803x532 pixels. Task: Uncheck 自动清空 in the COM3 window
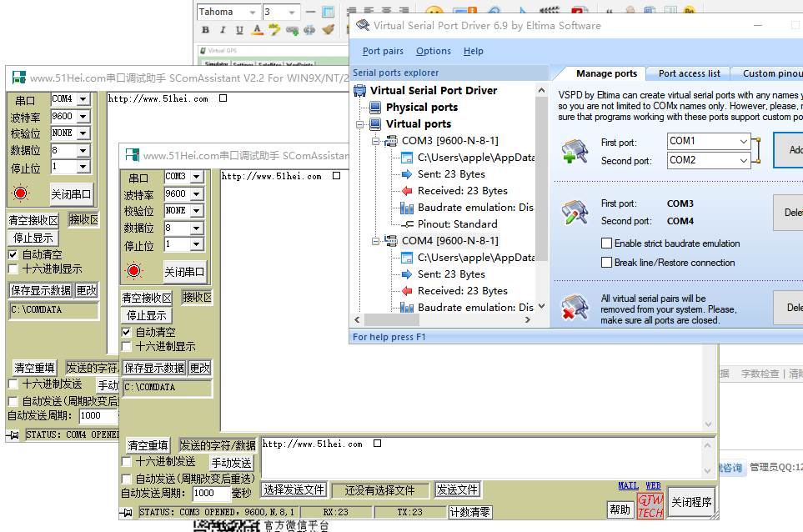point(127,333)
